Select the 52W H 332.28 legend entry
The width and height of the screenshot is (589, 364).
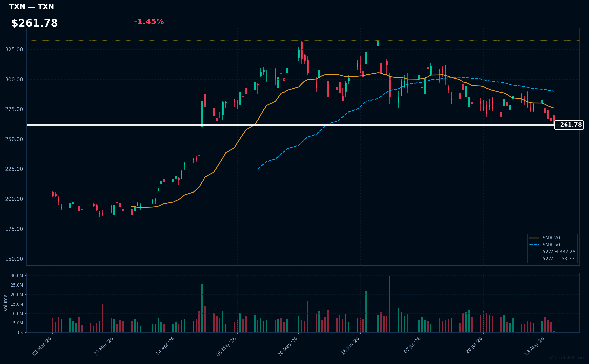[559, 252]
